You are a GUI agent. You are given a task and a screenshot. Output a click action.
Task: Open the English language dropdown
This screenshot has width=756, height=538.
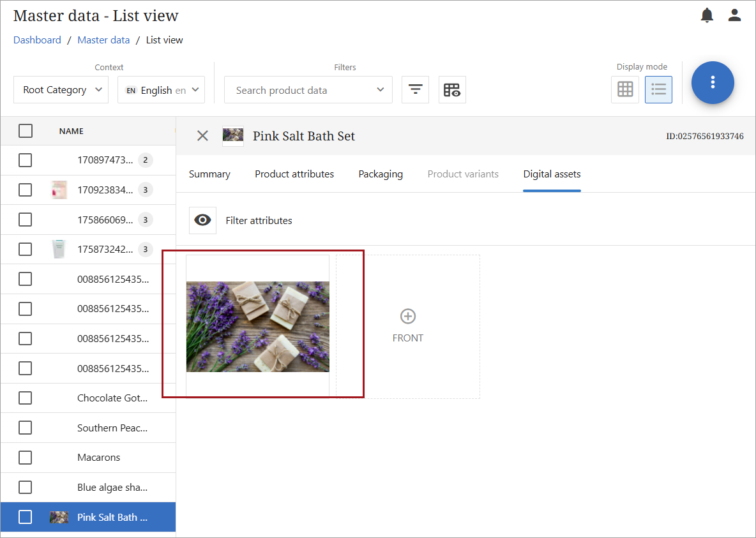coord(161,90)
